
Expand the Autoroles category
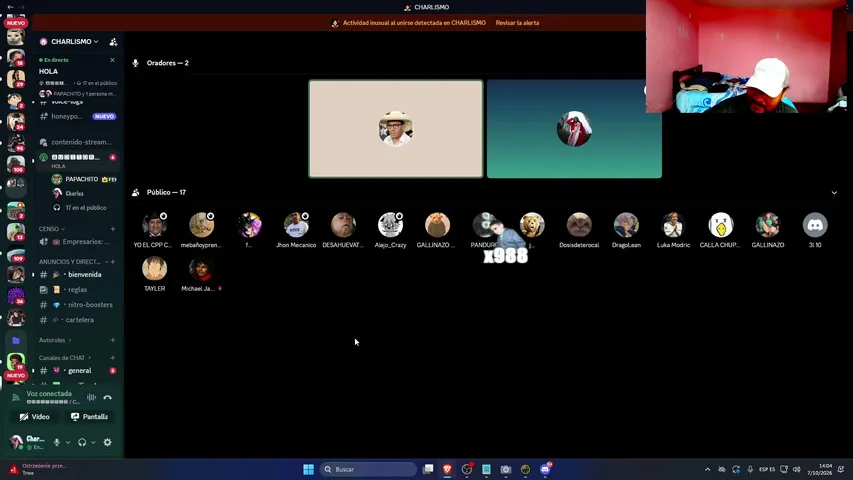54,340
